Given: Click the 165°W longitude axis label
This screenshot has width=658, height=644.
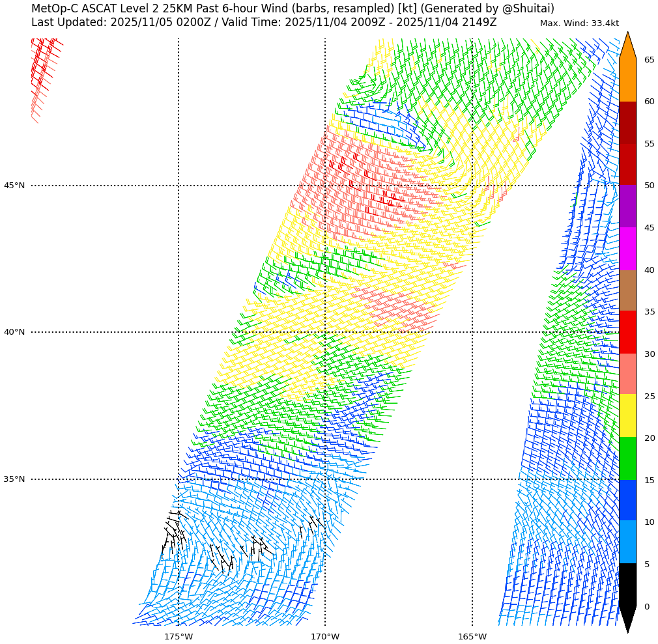Looking at the screenshot, I should coord(472,636).
